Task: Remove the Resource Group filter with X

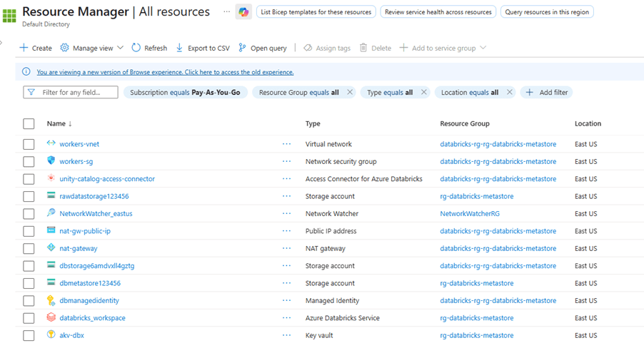Action: [350, 93]
